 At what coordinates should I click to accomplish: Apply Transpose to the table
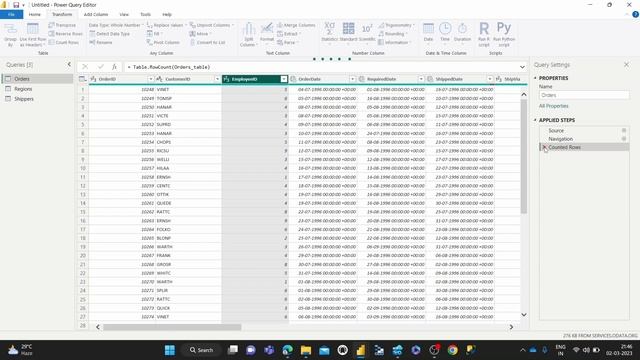coord(62,25)
